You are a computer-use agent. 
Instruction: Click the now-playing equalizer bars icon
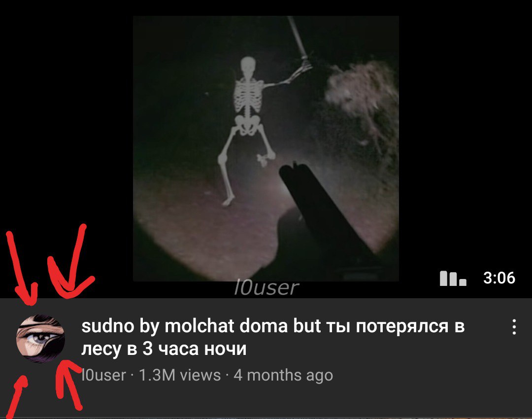tap(453, 279)
